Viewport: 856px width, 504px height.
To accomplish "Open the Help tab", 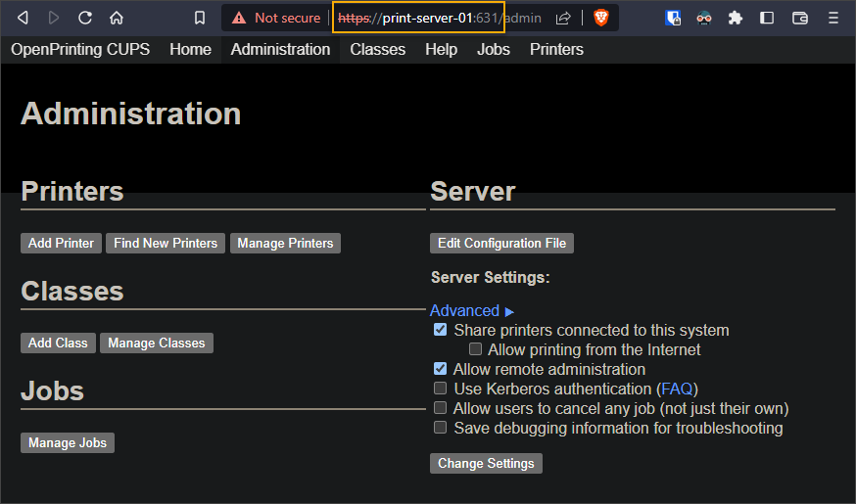I will point(441,49).
